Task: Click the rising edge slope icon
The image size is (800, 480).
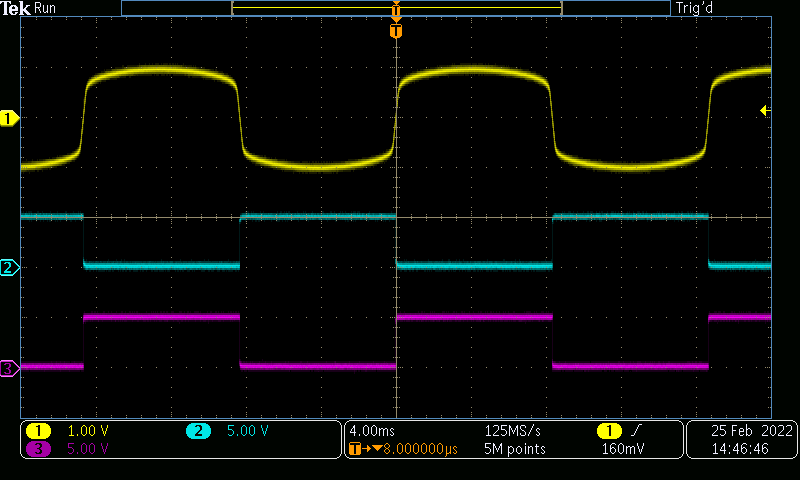Action: coord(636,430)
